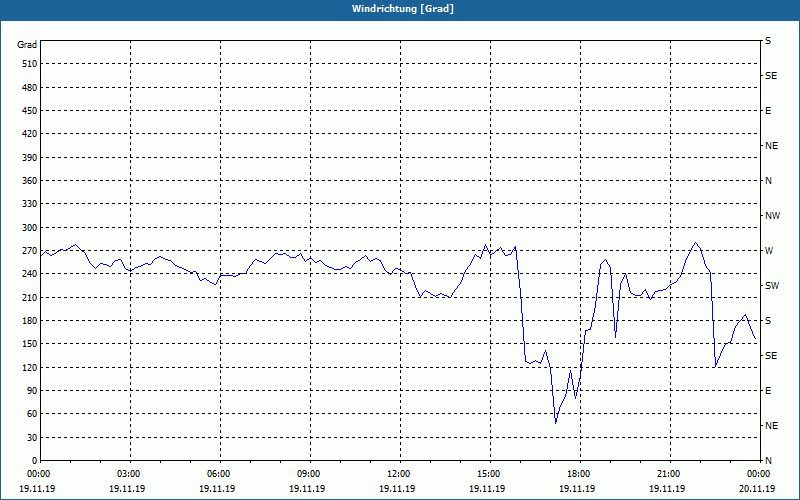Click the 18:00 time label
800x500 pixels.
click(x=580, y=474)
